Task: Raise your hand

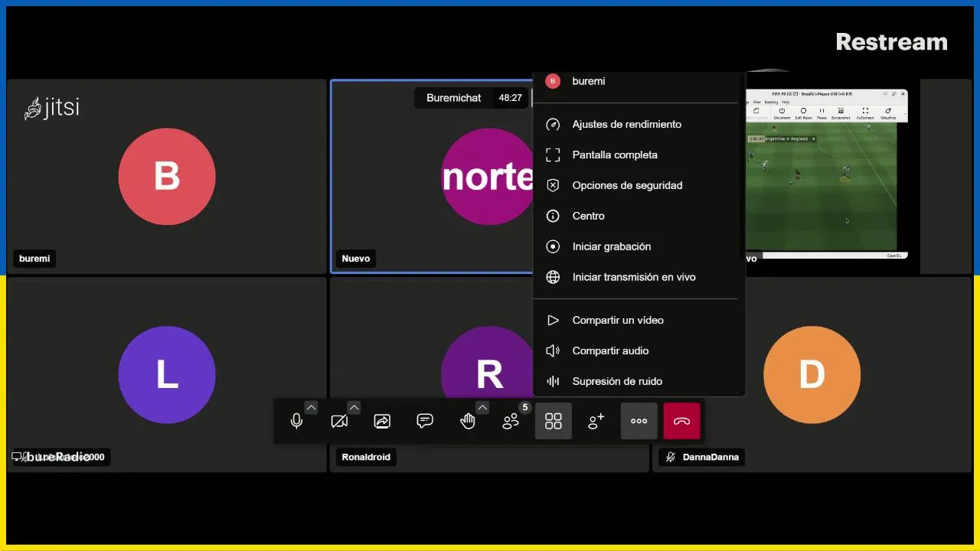Action: click(x=467, y=421)
